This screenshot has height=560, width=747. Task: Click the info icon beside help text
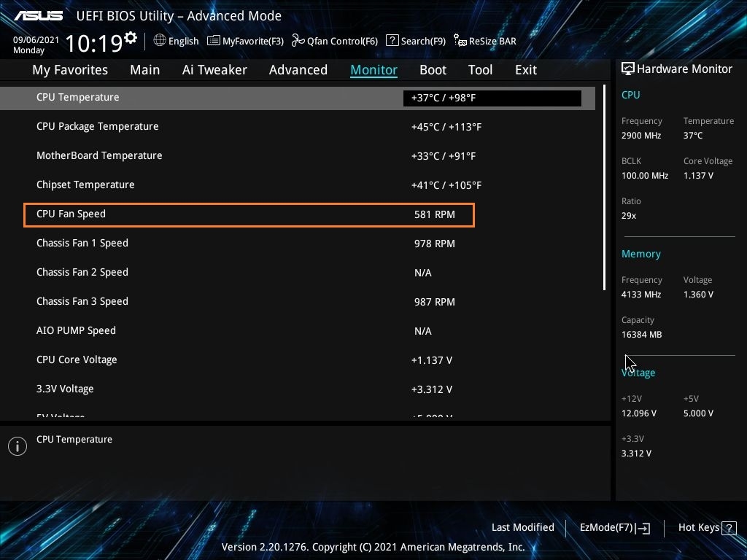[x=18, y=446]
